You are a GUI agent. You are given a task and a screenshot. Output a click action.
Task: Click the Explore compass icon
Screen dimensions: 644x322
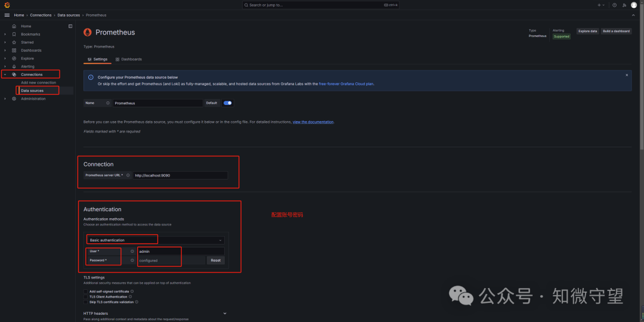coord(14,58)
